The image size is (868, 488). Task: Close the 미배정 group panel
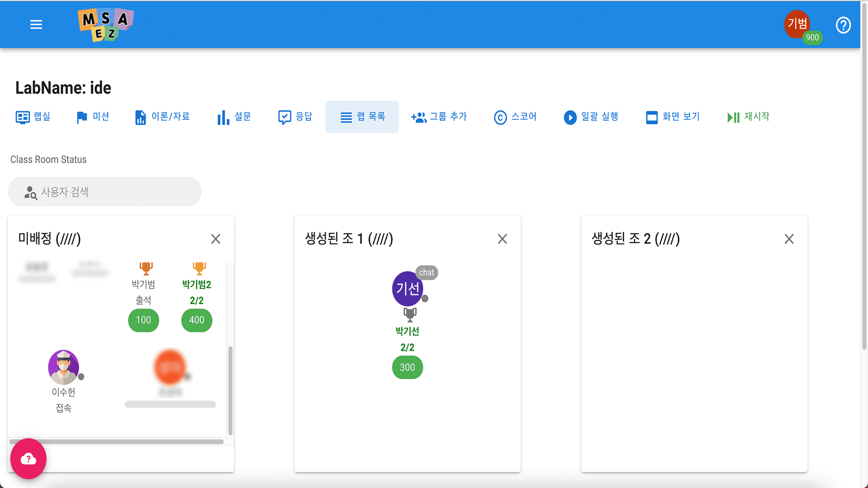(x=216, y=239)
